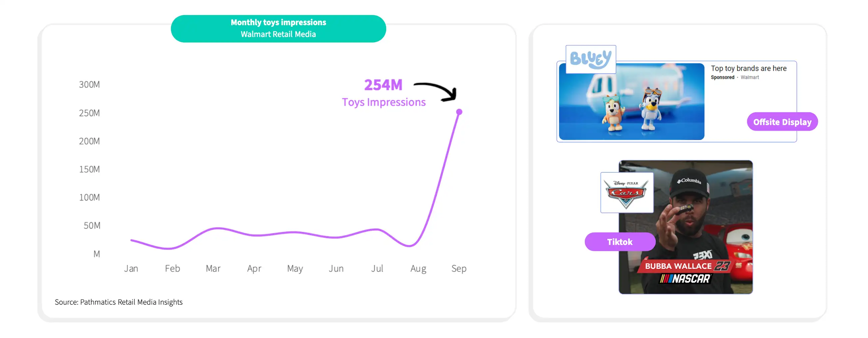Click the Bluey logo badge
Viewport: 868px width, 338px height.
(x=591, y=59)
